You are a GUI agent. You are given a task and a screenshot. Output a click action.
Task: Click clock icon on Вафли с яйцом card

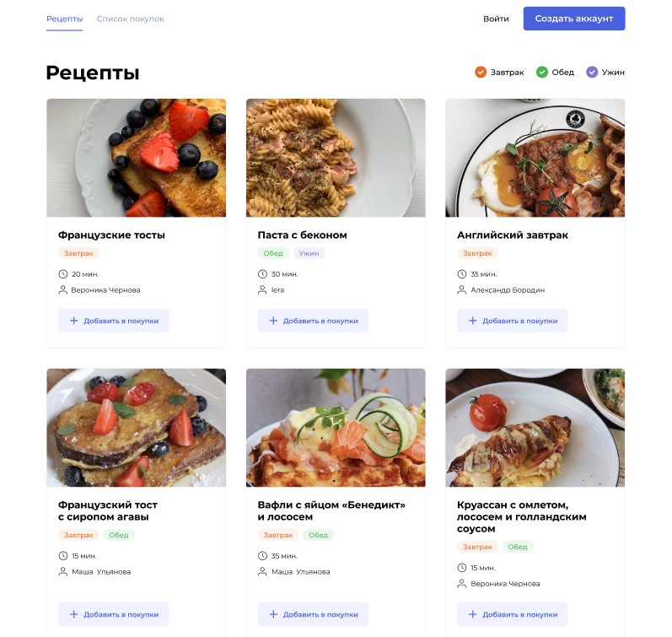(x=262, y=556)
